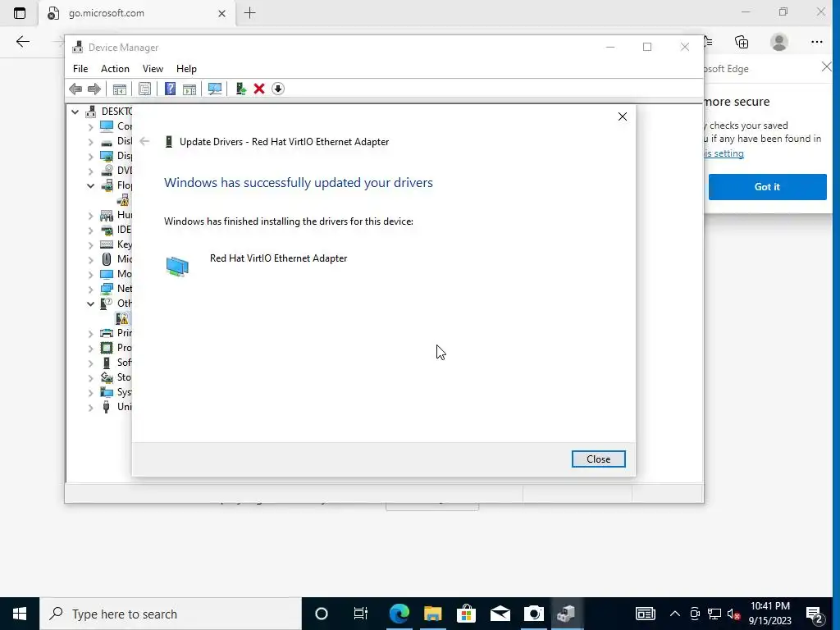Open the notification center icon
This screenshot has width=840, height=630.
[815, 614]
